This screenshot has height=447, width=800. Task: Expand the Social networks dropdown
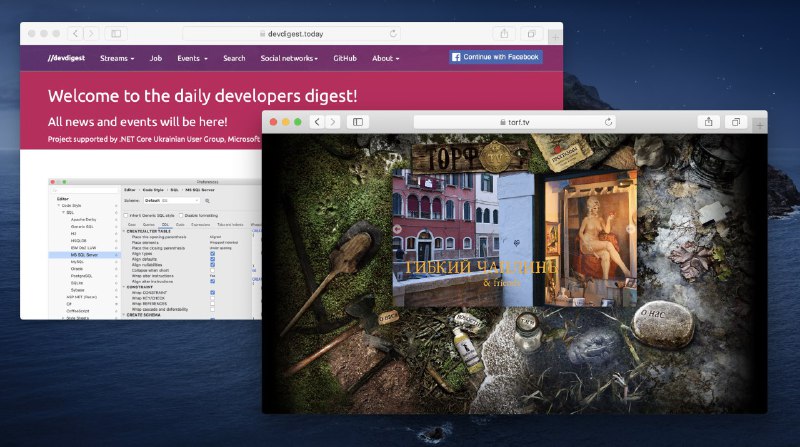289,58
